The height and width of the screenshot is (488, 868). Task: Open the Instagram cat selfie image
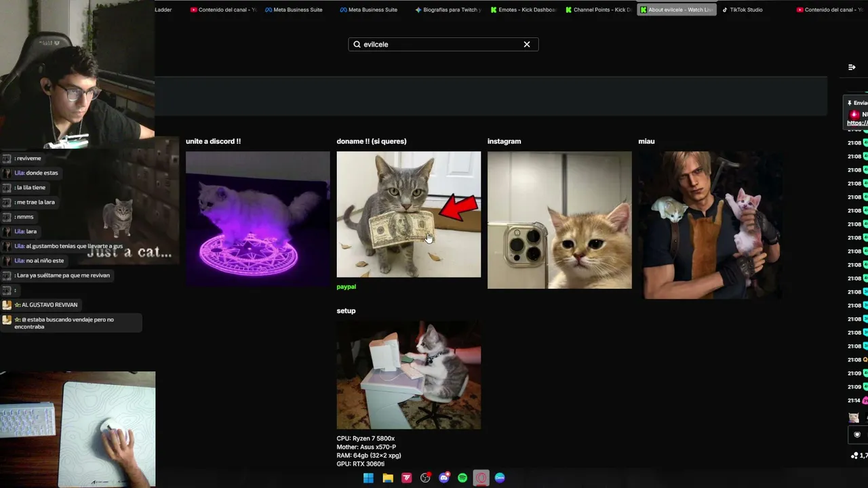click(x=559, y=220)
